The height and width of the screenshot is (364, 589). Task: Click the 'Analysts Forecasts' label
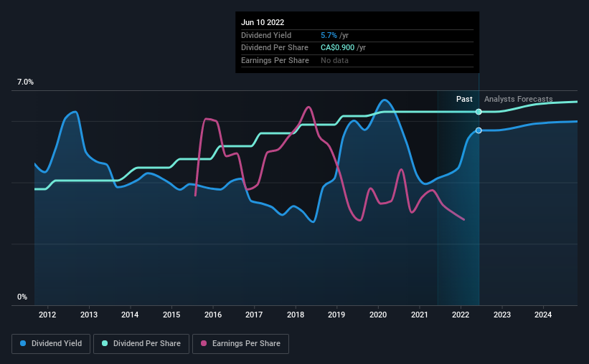[x=519, y=99]
